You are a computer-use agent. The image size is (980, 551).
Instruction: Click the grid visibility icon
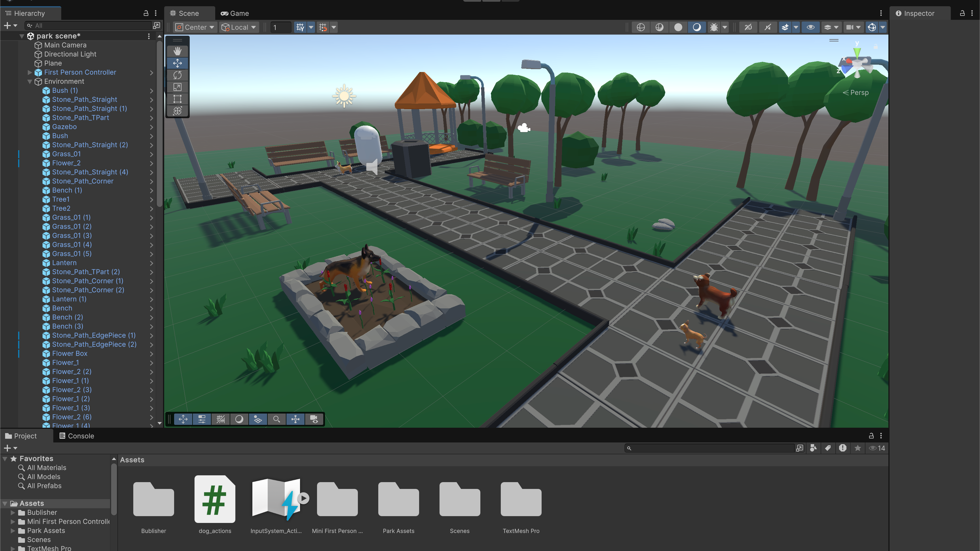(x=300, y=27)
